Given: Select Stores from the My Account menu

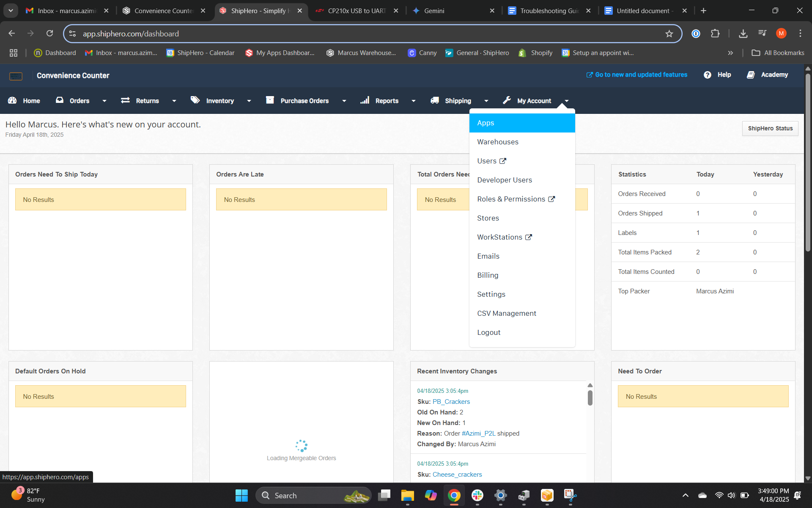Looking at the screenshot, I should tap(522, 218).
